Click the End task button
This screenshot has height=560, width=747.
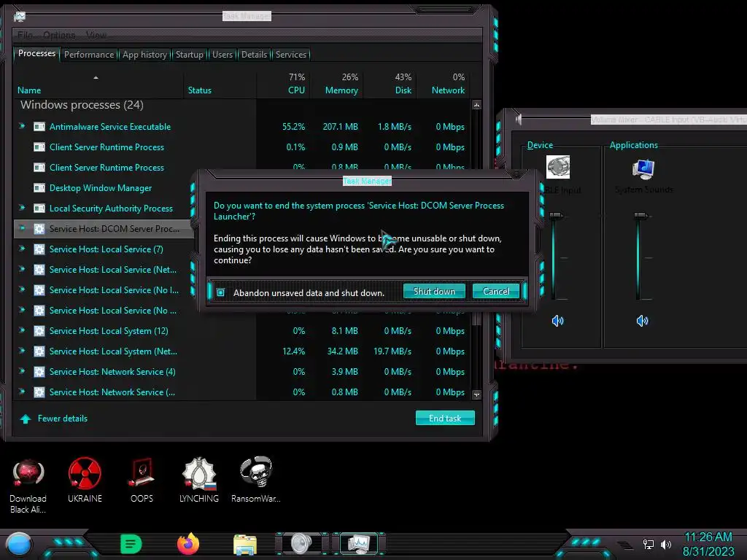[x=445, y=418]
